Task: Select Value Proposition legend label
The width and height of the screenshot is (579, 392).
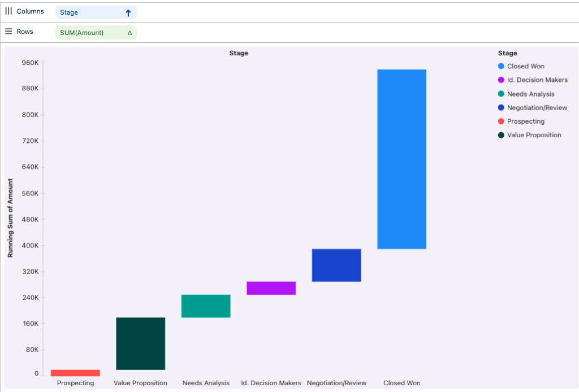Action: click(534, 135)
